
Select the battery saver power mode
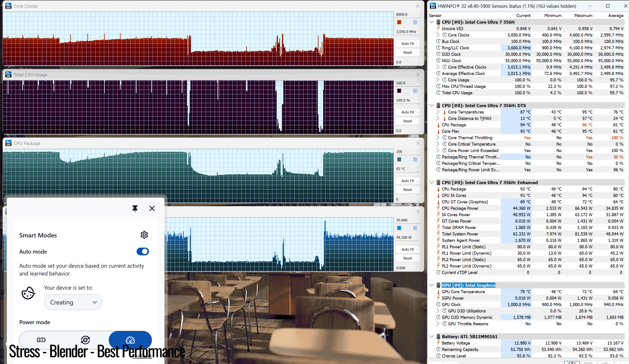click(x=41, y=340)
